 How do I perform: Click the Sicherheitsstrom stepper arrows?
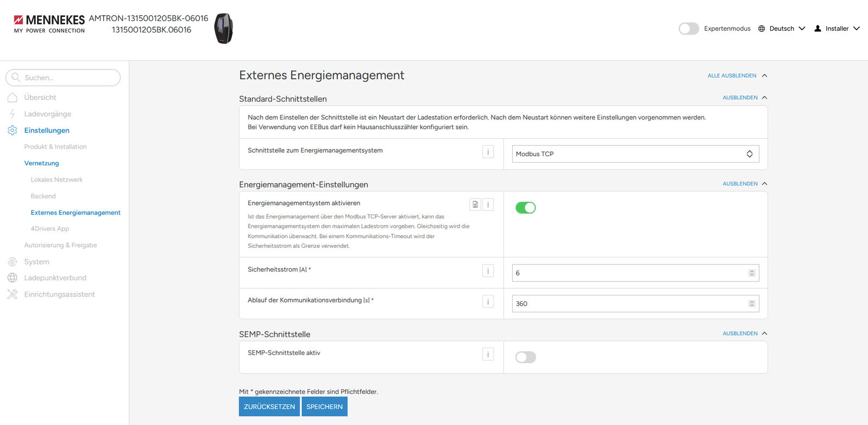click(752, 273)
